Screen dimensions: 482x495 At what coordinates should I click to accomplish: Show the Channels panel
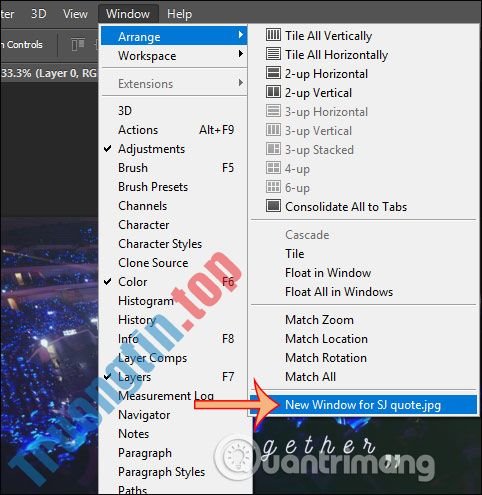(x=143, y=206)
